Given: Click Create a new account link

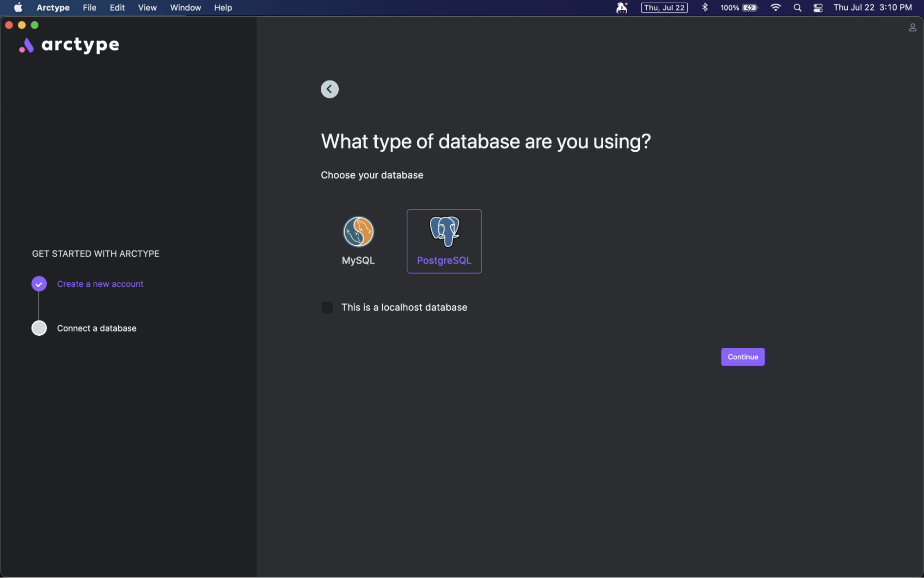Looking at the screenshot, I should pos(100,284).
